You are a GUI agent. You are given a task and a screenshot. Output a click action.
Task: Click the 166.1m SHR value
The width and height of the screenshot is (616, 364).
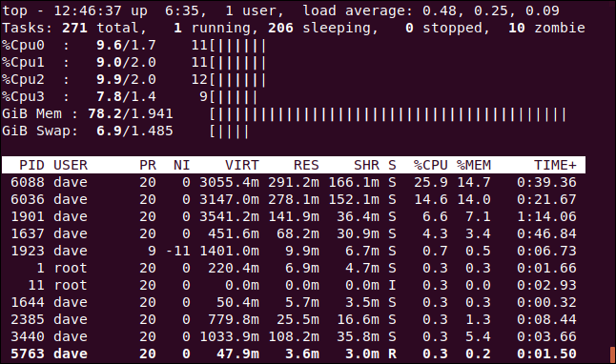(x=354, y=182)
